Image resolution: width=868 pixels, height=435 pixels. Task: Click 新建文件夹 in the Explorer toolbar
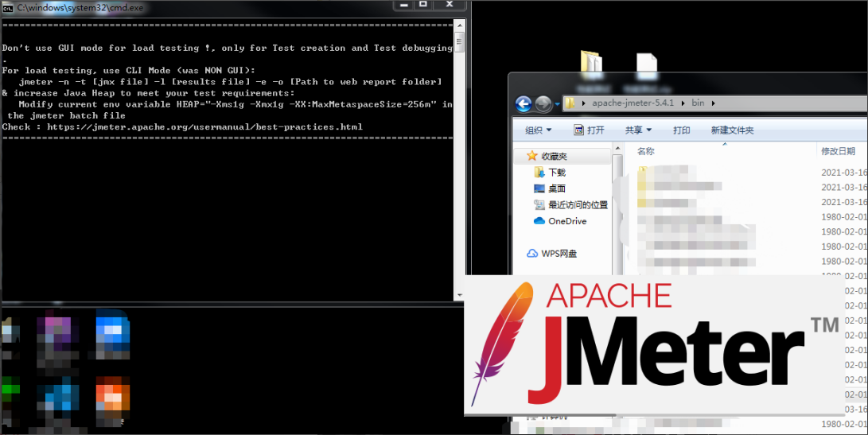tap(733, 130)
